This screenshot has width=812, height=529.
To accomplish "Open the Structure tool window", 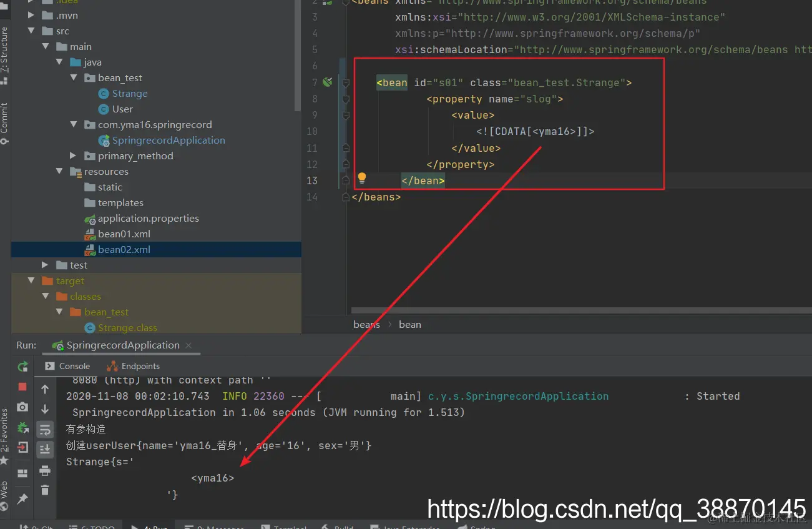I will tap(5, 55).
